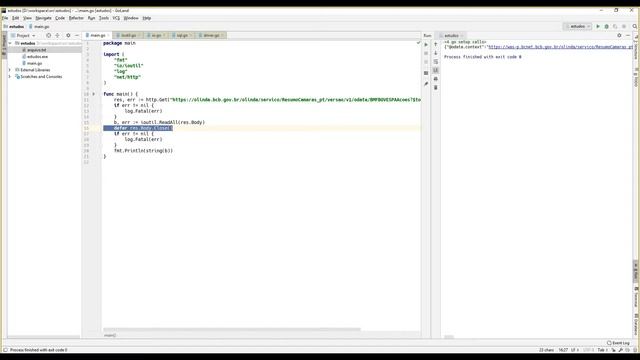Open the Navigate menu
Screen dimensions: 640x360
[x=43, y=18]
